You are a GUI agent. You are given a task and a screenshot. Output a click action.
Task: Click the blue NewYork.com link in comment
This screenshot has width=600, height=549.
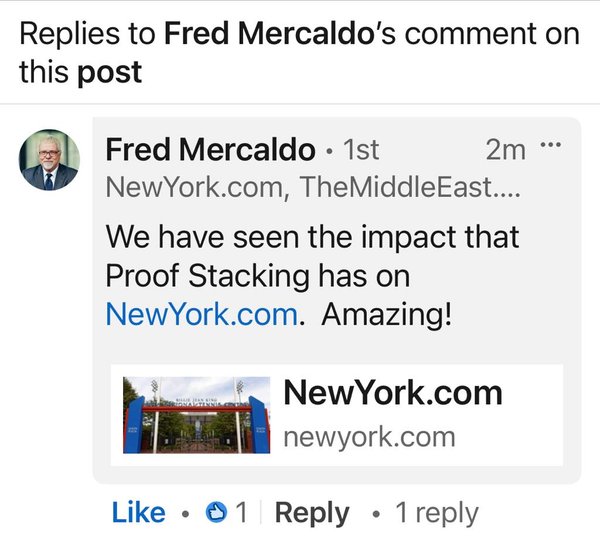[201, 314]
